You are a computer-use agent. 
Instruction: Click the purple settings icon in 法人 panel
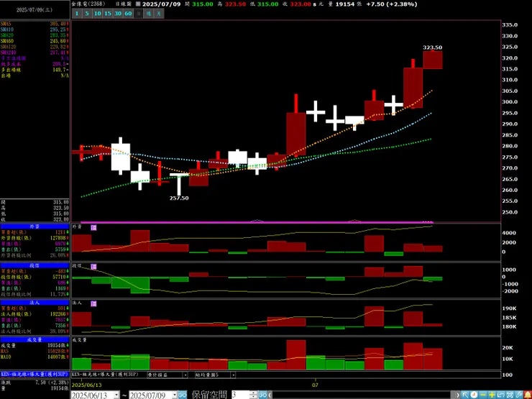93,303
